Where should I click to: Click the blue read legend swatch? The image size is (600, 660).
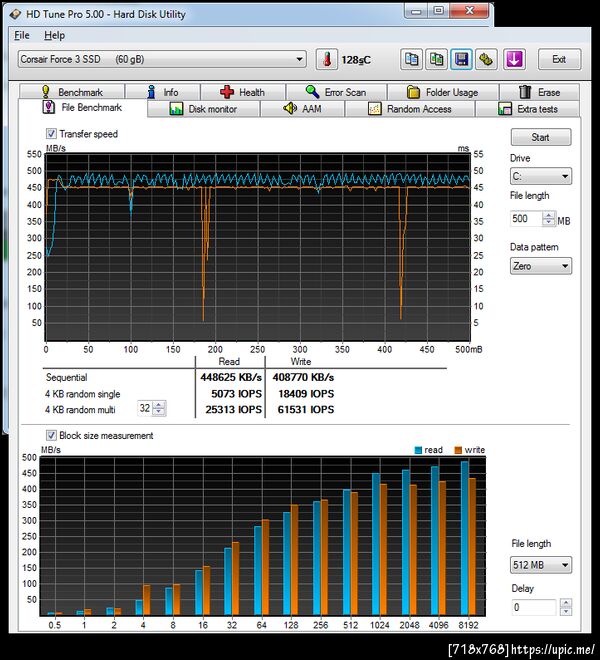pyautogui.click(x=418, y=450)
